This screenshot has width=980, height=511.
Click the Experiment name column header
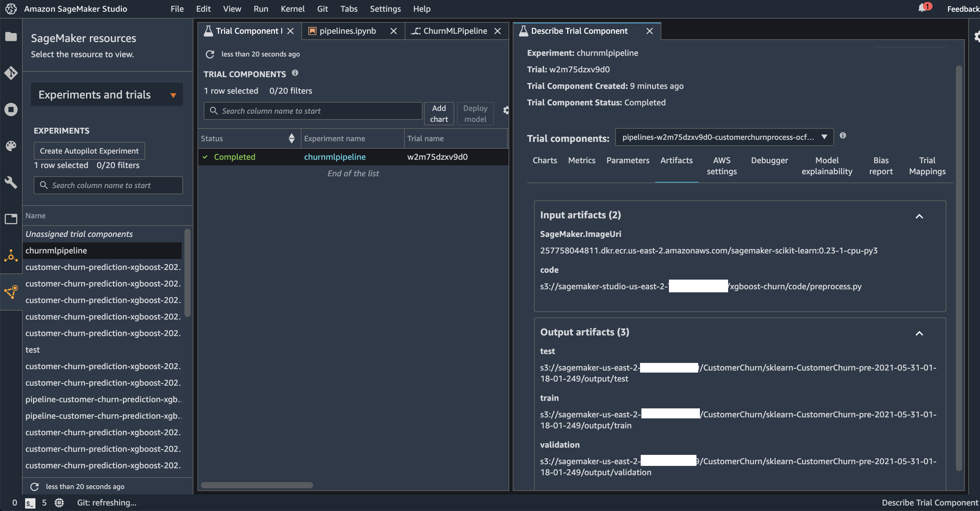click(x=352, y=138)
